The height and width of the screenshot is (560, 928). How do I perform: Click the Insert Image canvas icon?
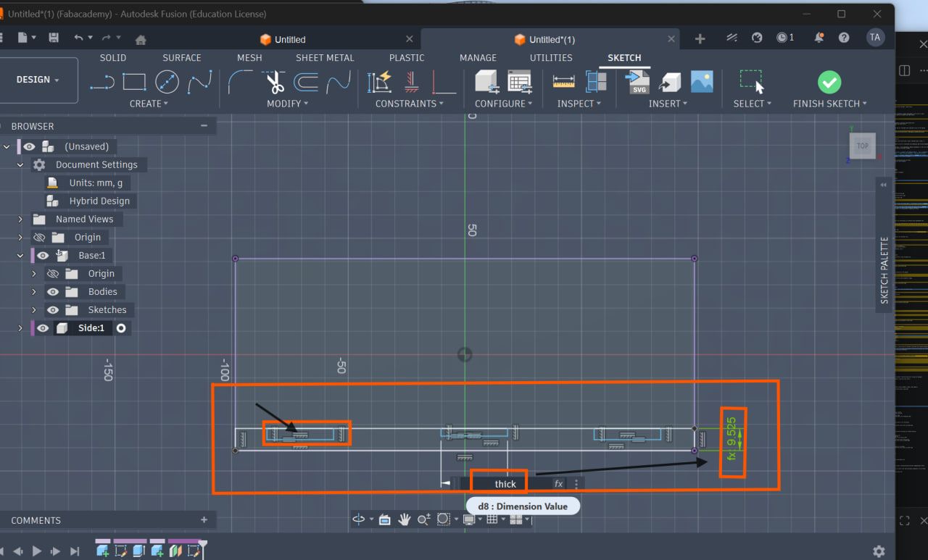point(701,82)
